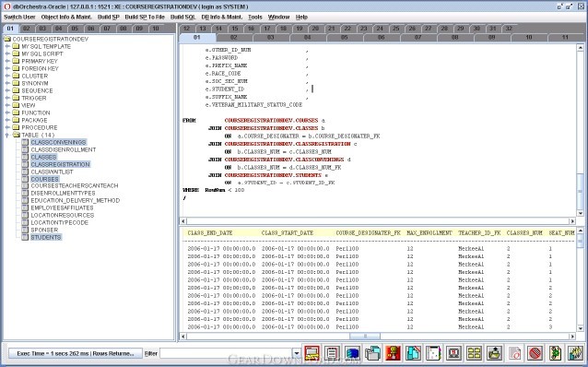This screenshot has width=588, height=367.
Task: Click the table icon beside STUDENTS
Action: point(25,237)
